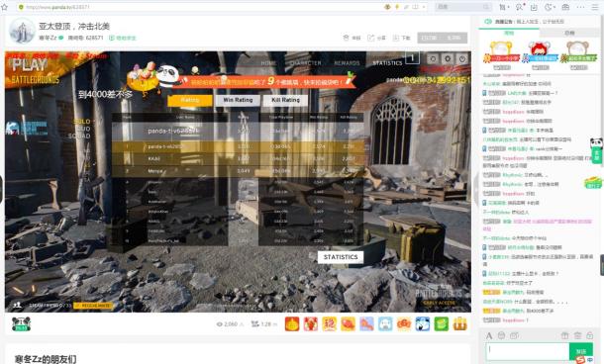
Task: Click the gray follow button in header
Action: point(443,38)
